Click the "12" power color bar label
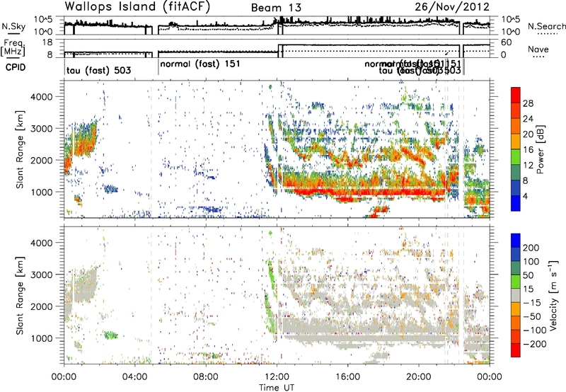Screen dimensions: 566x392 (x=528, y=166)
